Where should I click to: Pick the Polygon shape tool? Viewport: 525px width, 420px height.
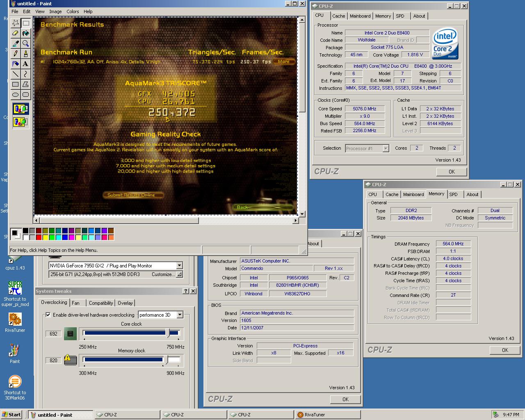click(x=25, y=84)
